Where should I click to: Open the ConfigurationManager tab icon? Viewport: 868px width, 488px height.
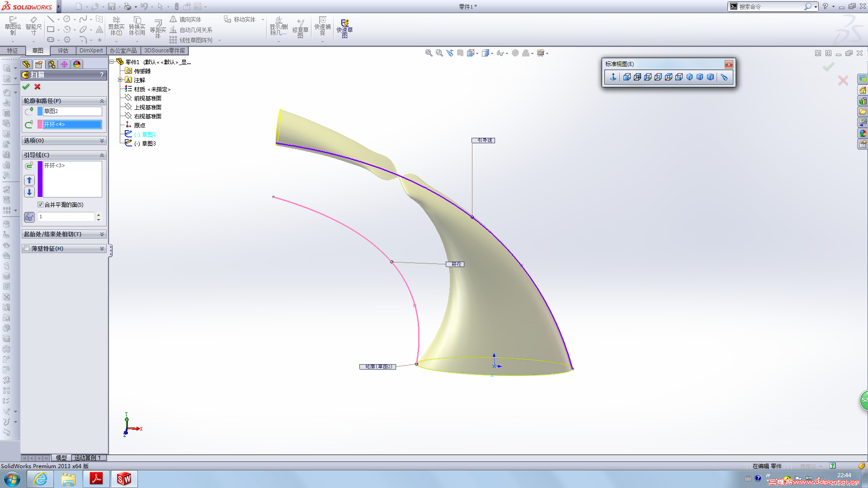coord(52,64)
